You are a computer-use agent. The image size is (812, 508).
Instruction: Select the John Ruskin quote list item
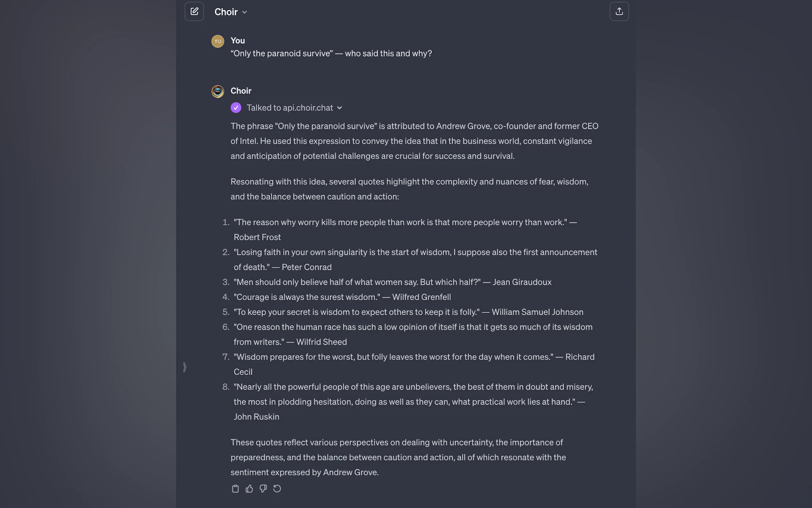coord(413,401)
